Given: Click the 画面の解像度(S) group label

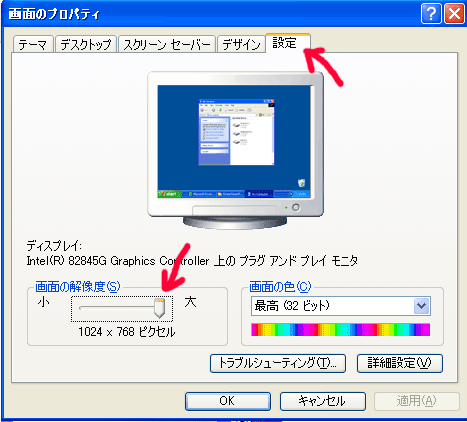Looking at the screenshot, I should click(x=78, y=286).
